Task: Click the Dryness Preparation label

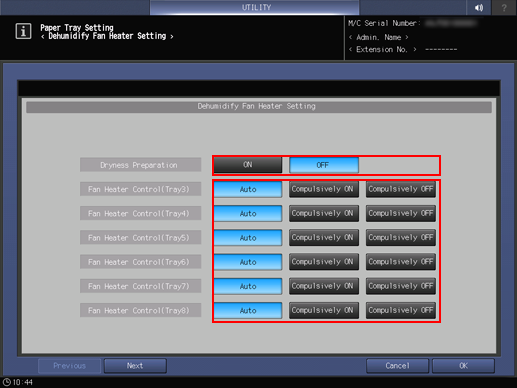Action: 140,165
